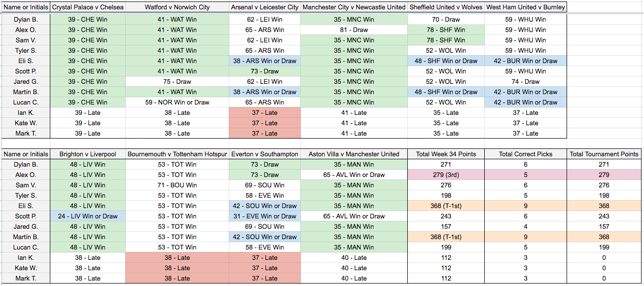
Task: Click the 81 - Draw cell
Action: tap(354, 30)
